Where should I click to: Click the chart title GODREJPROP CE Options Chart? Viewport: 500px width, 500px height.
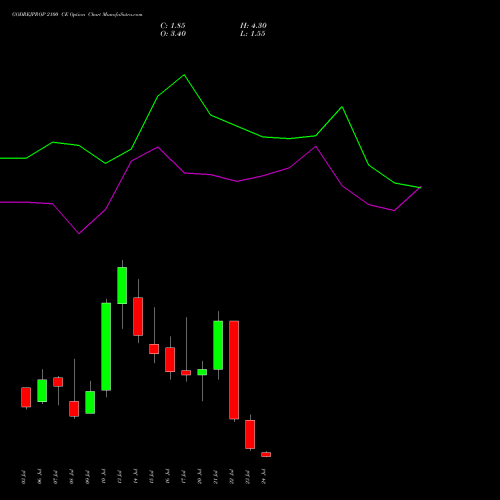coord(77,15)
